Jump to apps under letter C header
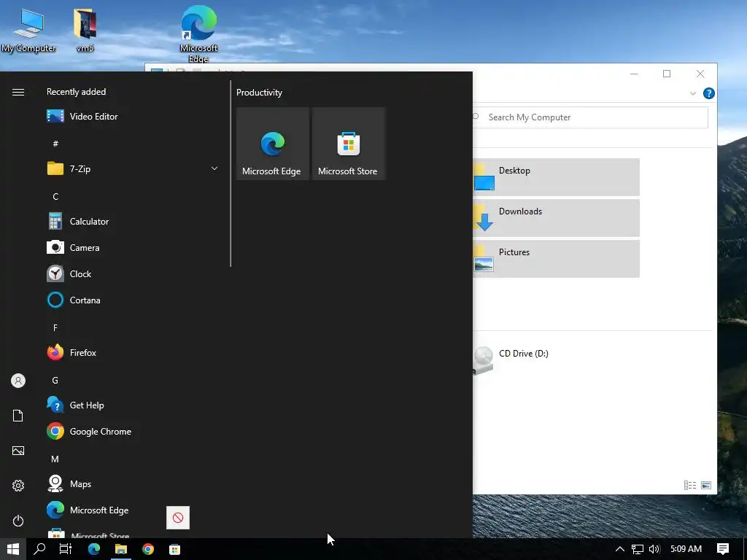This screenshot has width=747, height=560. (55, 197)
